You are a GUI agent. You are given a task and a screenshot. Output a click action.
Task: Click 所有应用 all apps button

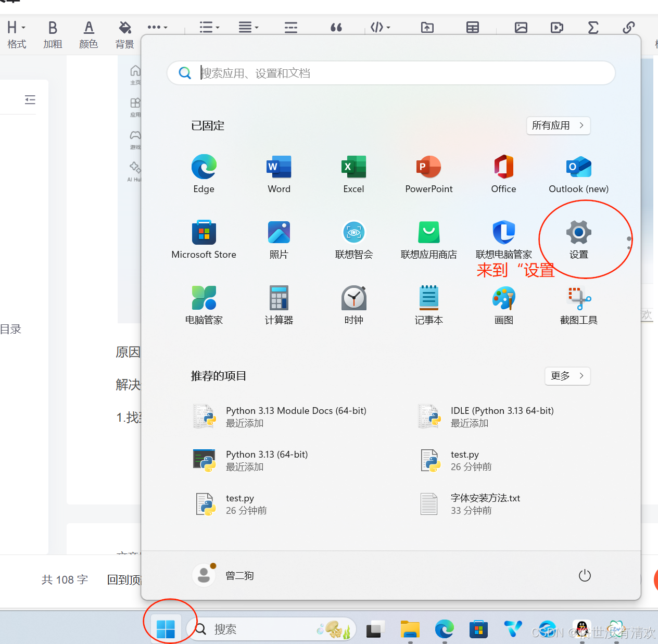558,125
